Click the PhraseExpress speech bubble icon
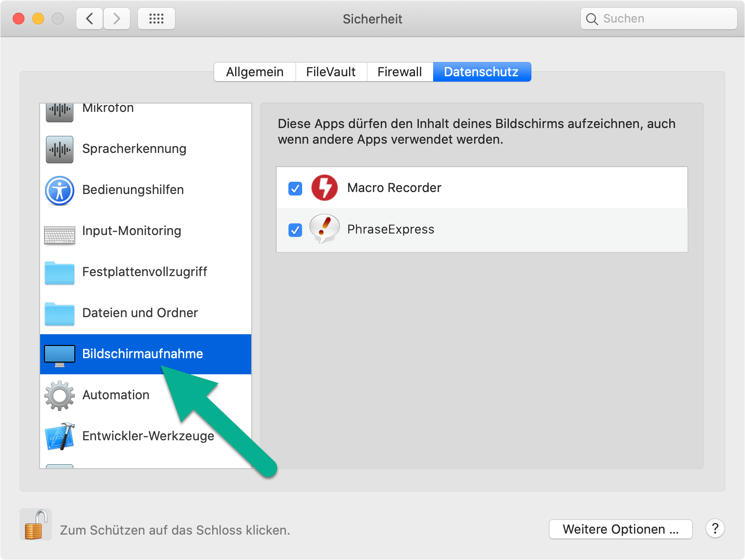 325,229
